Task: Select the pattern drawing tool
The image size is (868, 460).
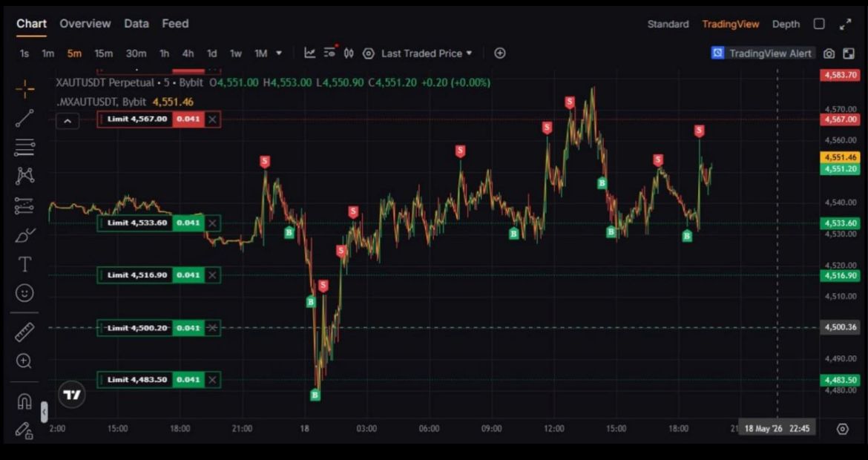Action: (x=24, y=176)
